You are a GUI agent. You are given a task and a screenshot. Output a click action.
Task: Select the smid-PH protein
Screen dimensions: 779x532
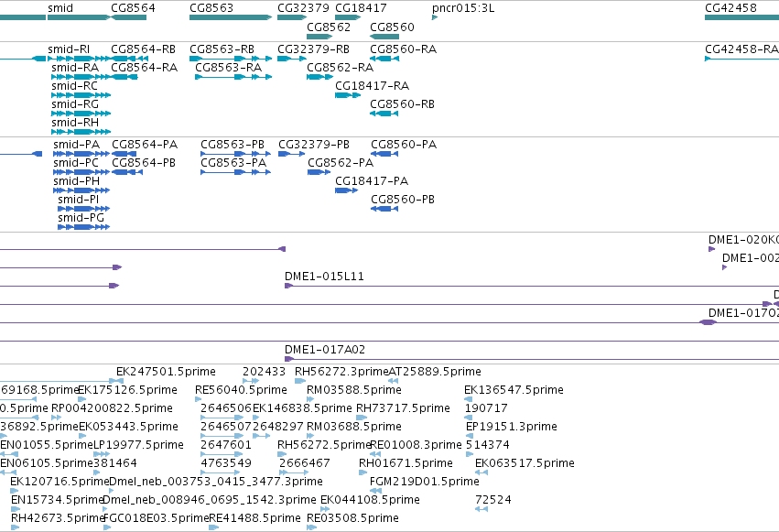pyautogui.click(x=77, y=181)
